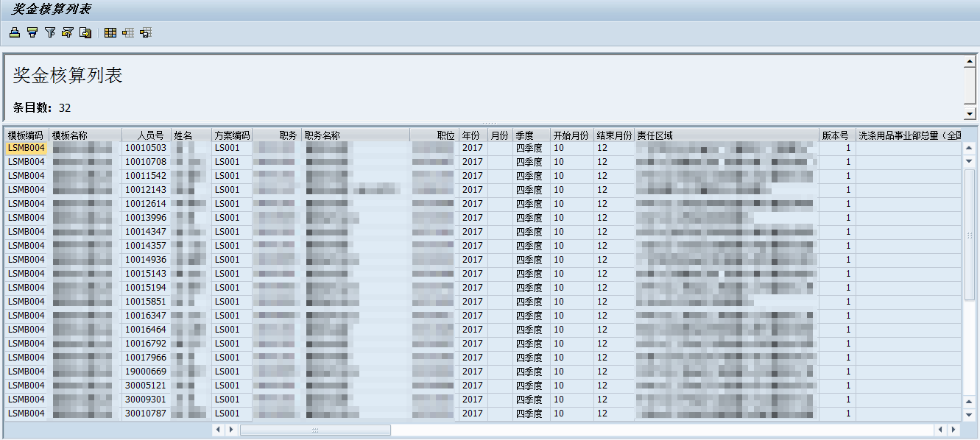Click the 模板编码 column header
This screenshot has height=440, width=980.
(x=27, y=135)
